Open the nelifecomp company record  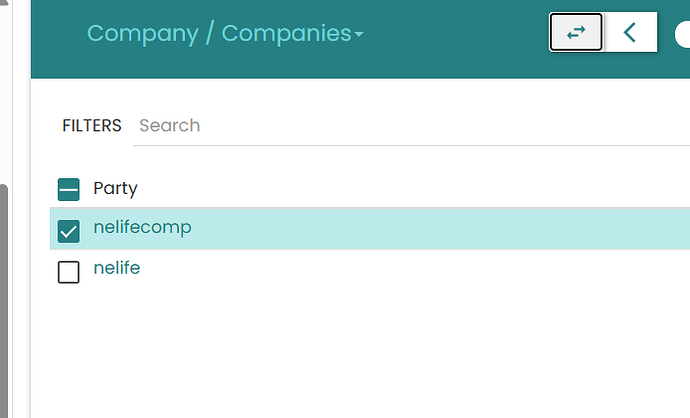(x=142, y=227)
